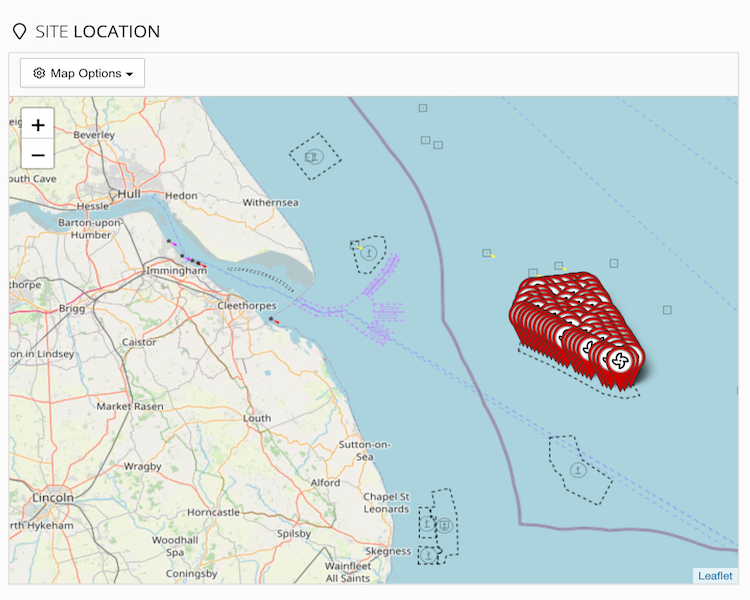Viewport: 750px width, 600px height.
Task: Click the Market Rasen label
Action: (x=129, y=406)
